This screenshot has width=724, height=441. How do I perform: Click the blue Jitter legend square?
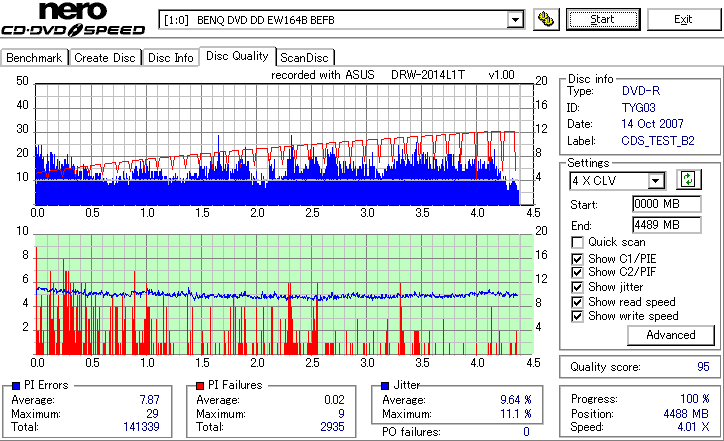[385, 385]
